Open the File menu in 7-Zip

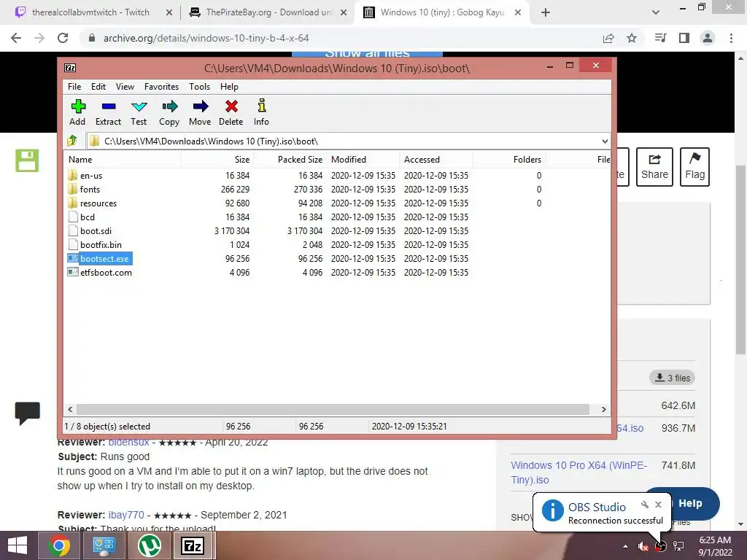point(74,87)
